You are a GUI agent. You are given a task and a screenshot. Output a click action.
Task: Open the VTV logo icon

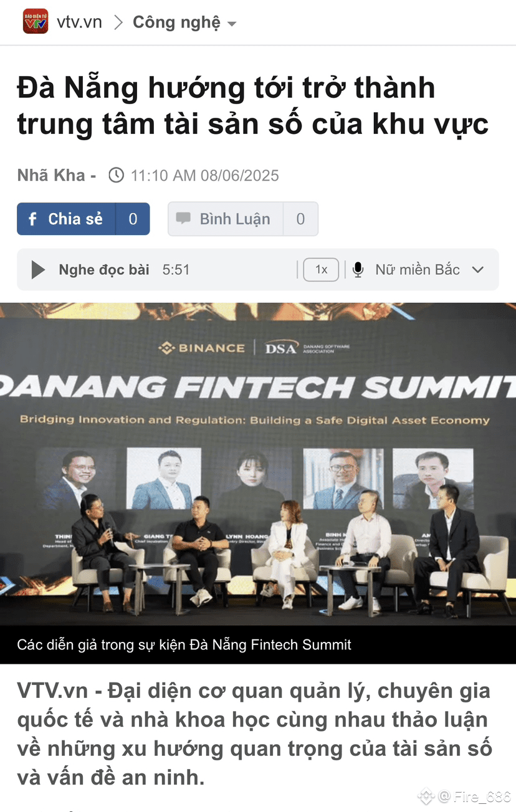tap(36, 22)
